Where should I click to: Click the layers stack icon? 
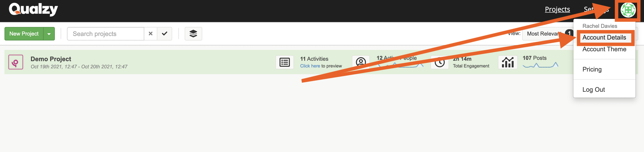click(x=193, y=34)
